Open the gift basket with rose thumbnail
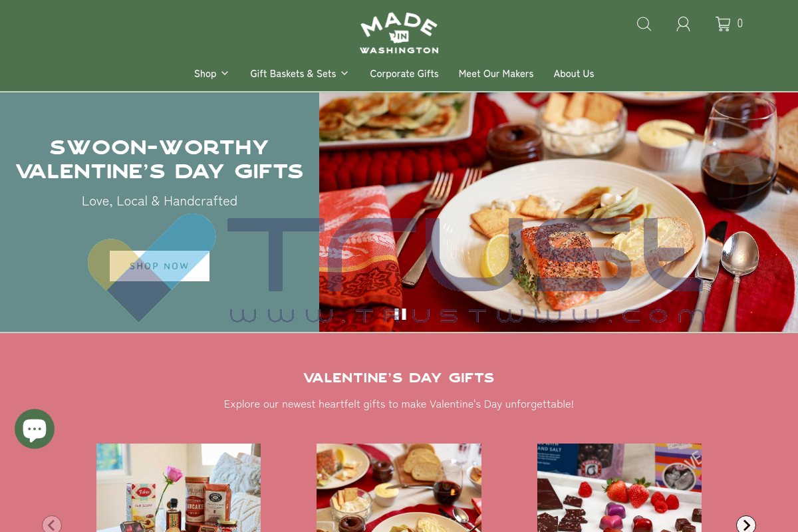 click(178, 487)
